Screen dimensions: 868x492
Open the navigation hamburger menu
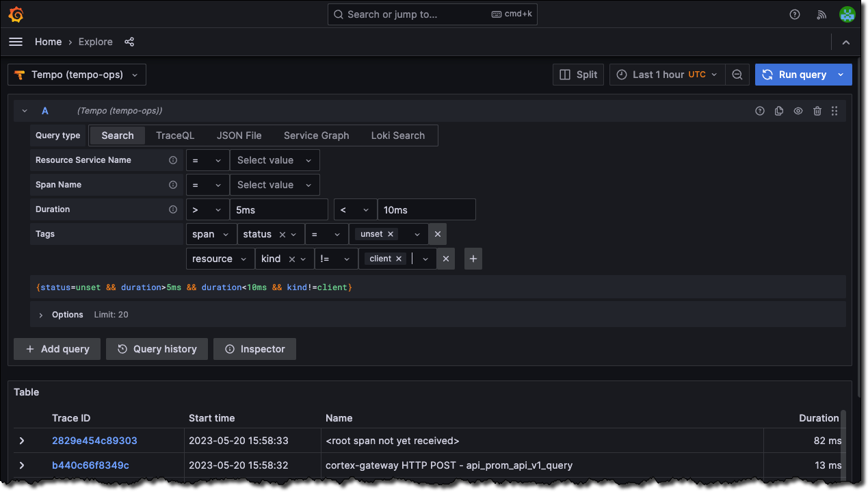pos(15,42)
